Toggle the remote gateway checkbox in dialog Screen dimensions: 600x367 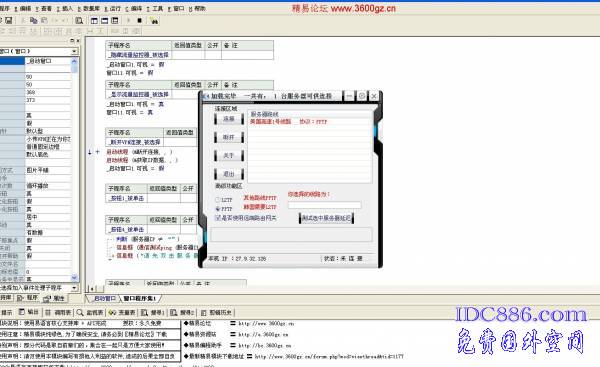click(x=218, y=218)
